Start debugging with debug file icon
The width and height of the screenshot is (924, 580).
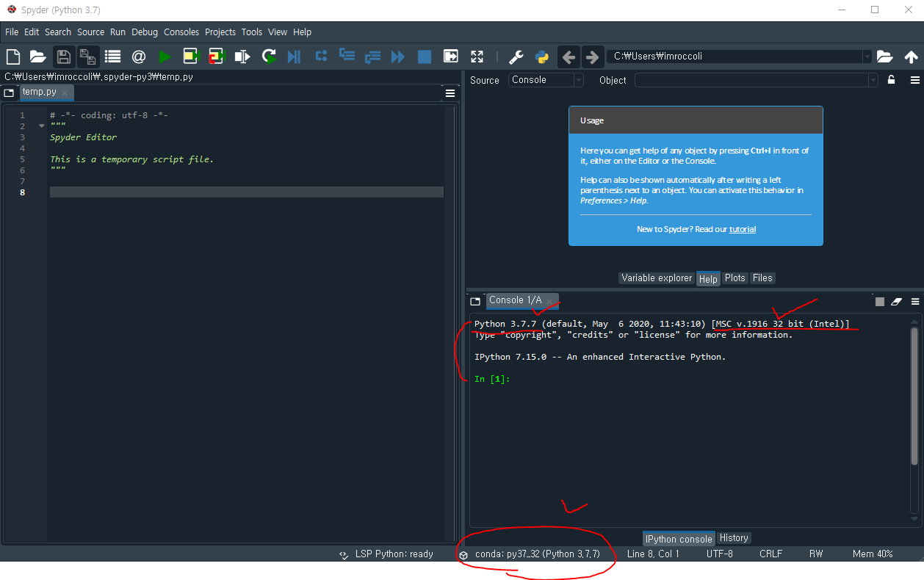click(294, 57)
